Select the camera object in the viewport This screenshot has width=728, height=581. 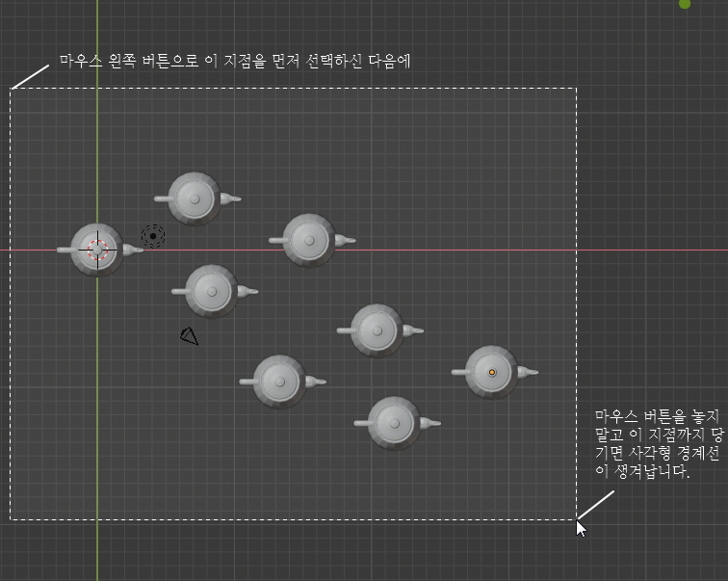189,336
